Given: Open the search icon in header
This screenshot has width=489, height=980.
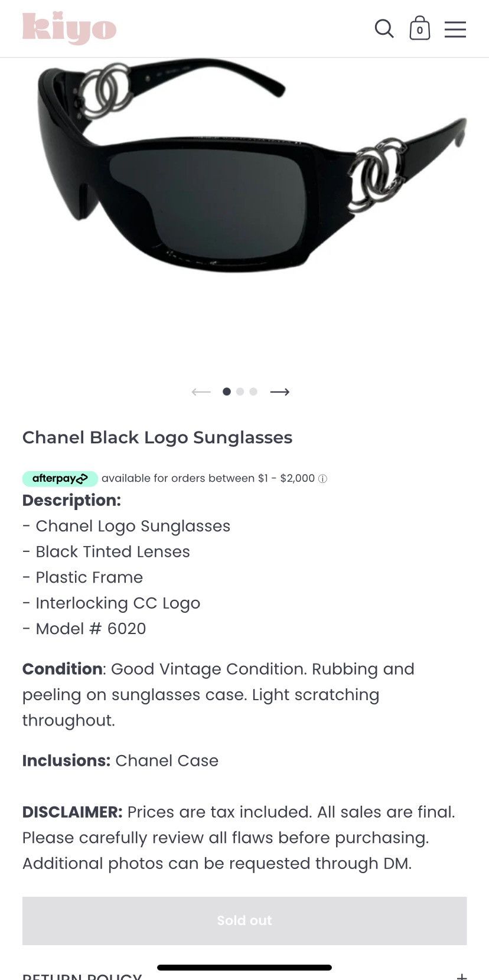Looking at the screenshot, I should point(384,28).
